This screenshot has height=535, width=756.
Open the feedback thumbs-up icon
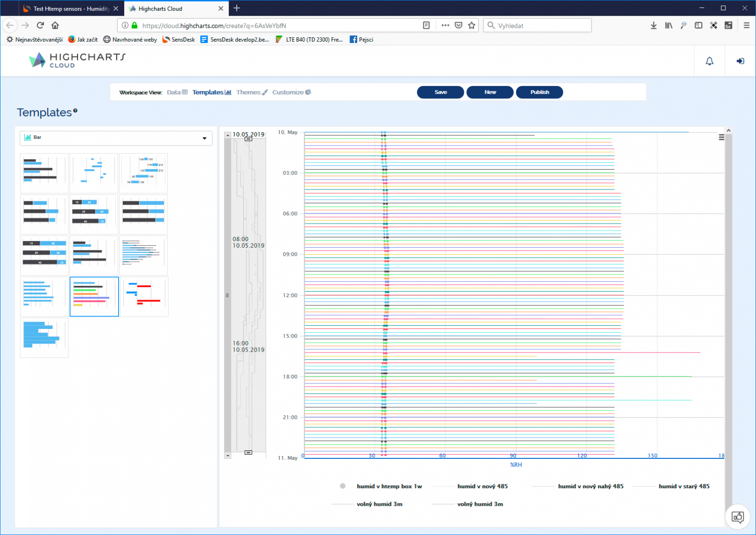point(738,517)
